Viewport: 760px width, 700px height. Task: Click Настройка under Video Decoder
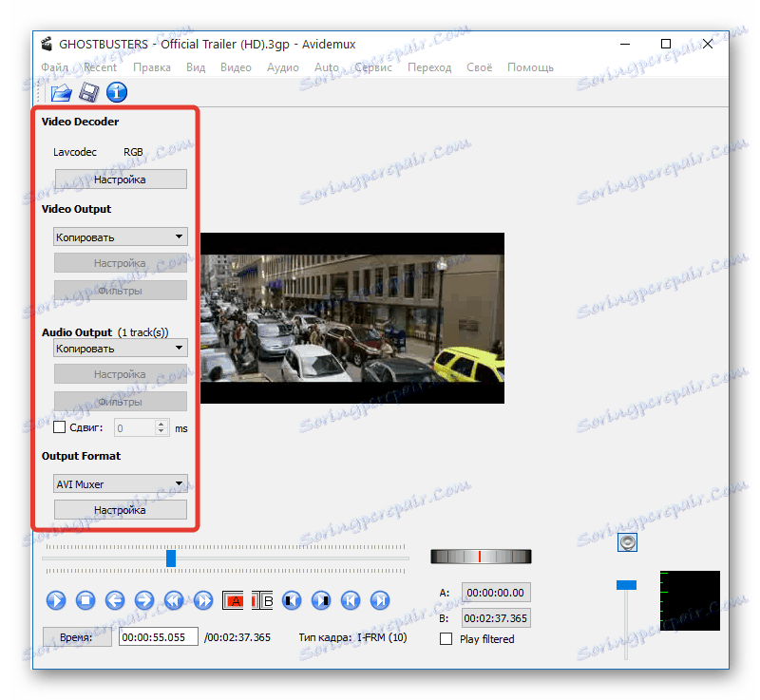tap(121, 179)
